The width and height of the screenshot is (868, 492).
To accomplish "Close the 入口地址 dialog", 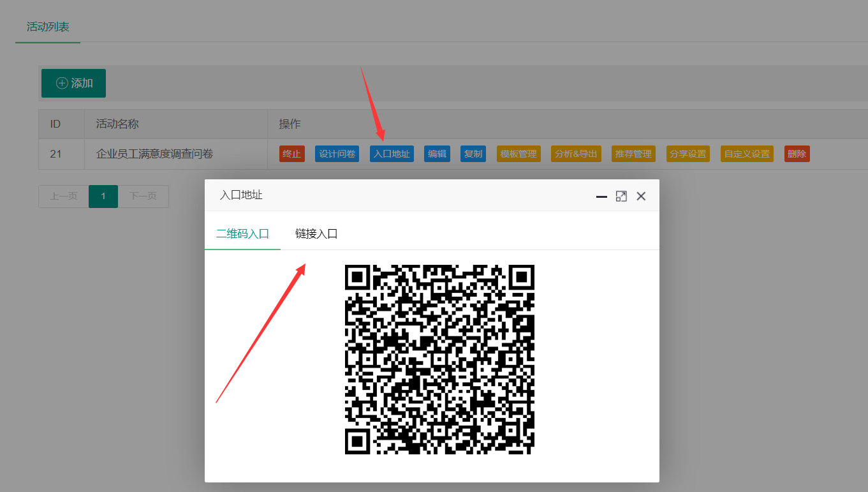I will tap(641, 197).
